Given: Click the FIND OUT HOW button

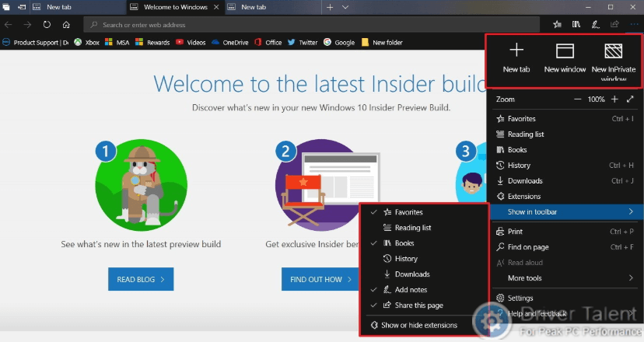Looking at the screenshot, I should click(x=320, y=280).
